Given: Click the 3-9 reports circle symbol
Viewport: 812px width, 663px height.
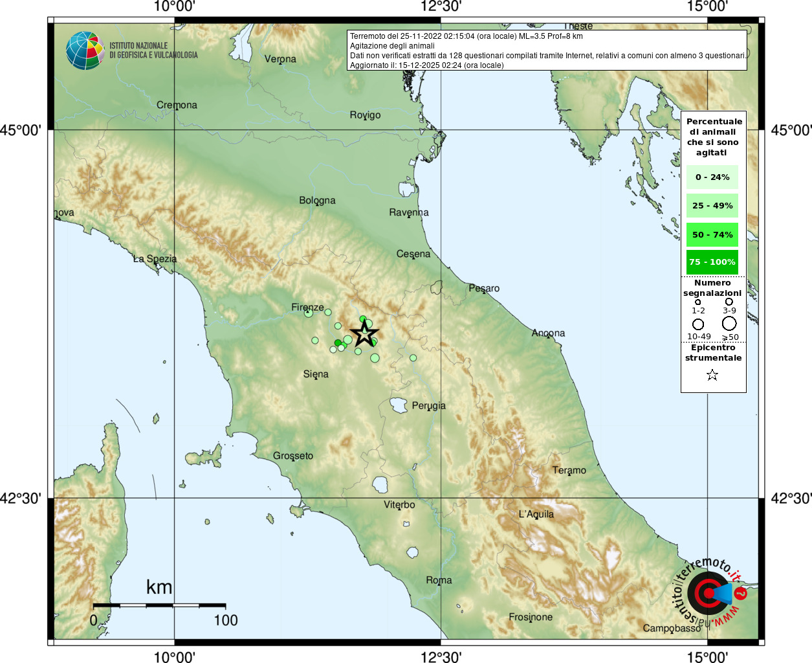Looking at the screenshot, I should pyautogui.click(x=729, y=301).
